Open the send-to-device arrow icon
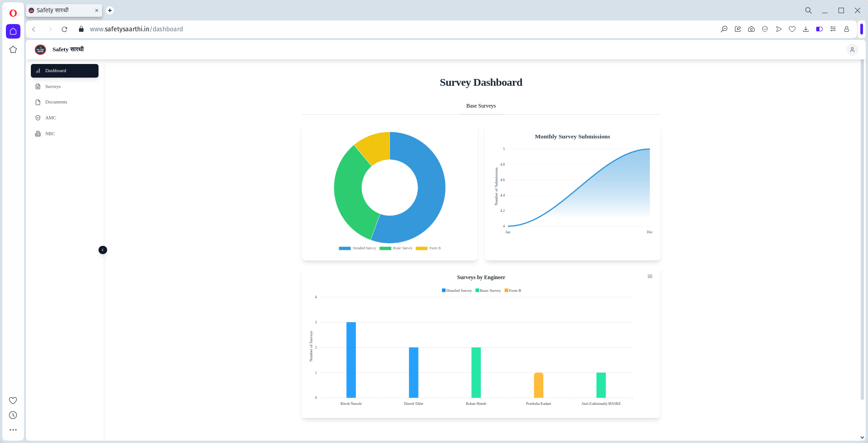This screenshot has height=443, width=868. pos(779,29)
